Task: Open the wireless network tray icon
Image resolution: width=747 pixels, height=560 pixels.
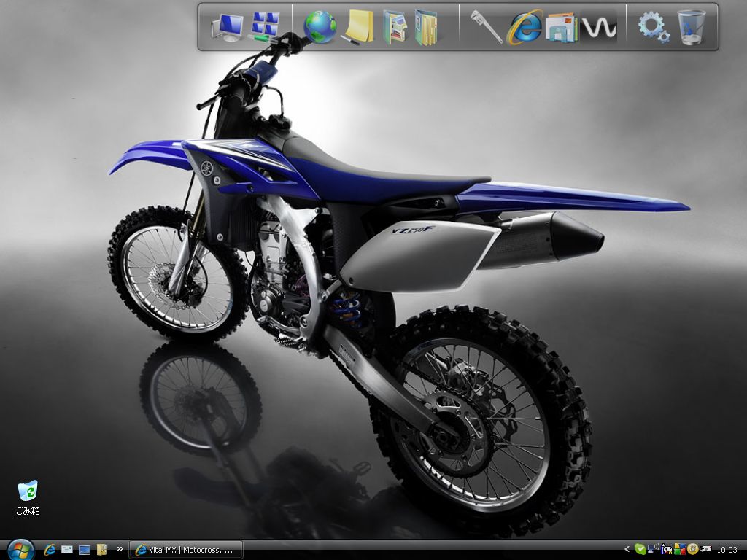Action: 653,550
